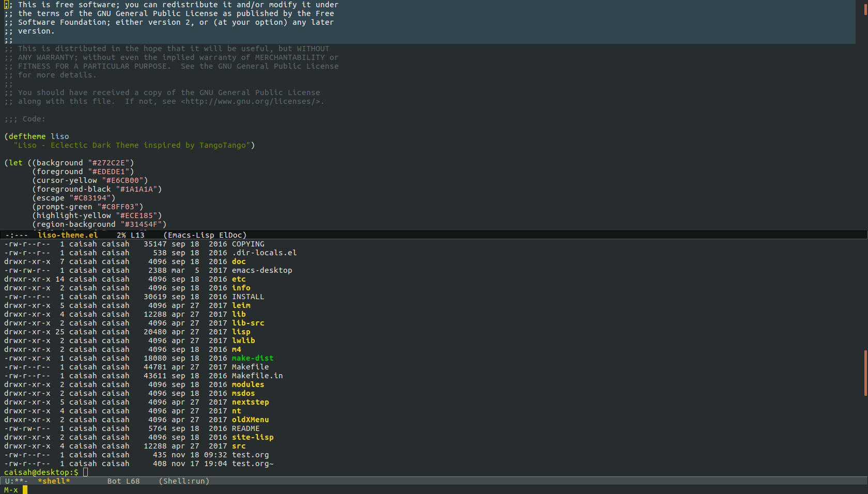Click the Bot L68 position indicator
Screen dimensions: 868x494
tap(123, 481)
